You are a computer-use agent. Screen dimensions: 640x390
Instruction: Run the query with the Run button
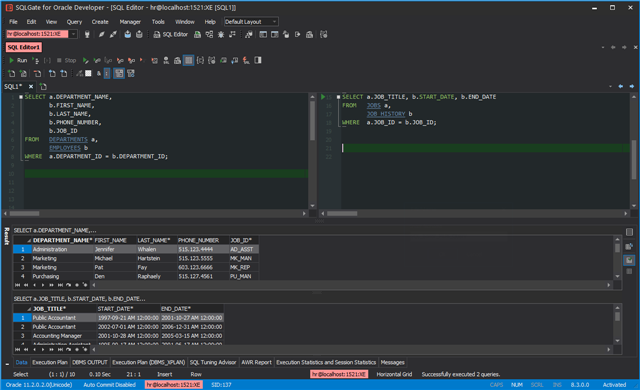(x=18, y=60)
